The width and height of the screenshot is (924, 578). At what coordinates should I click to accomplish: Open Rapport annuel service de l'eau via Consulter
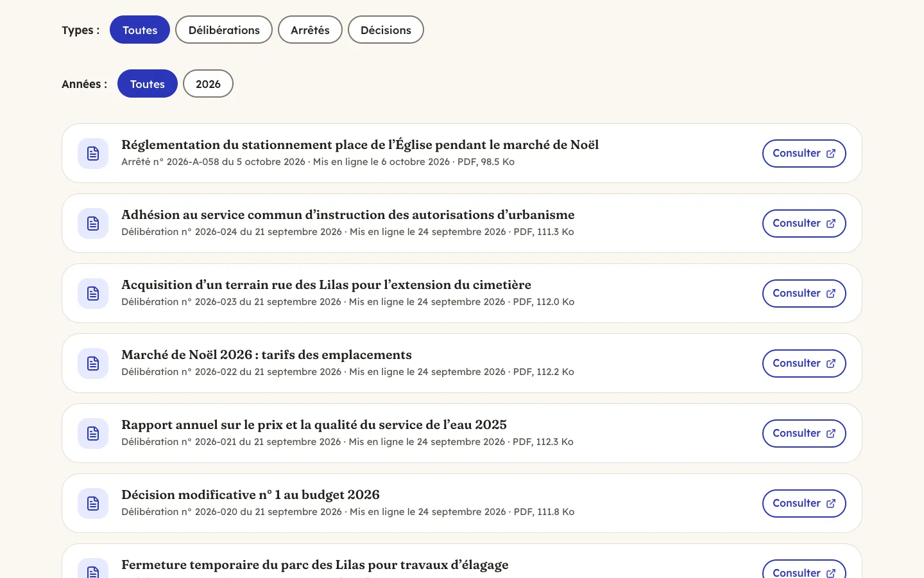pos(804,433)
